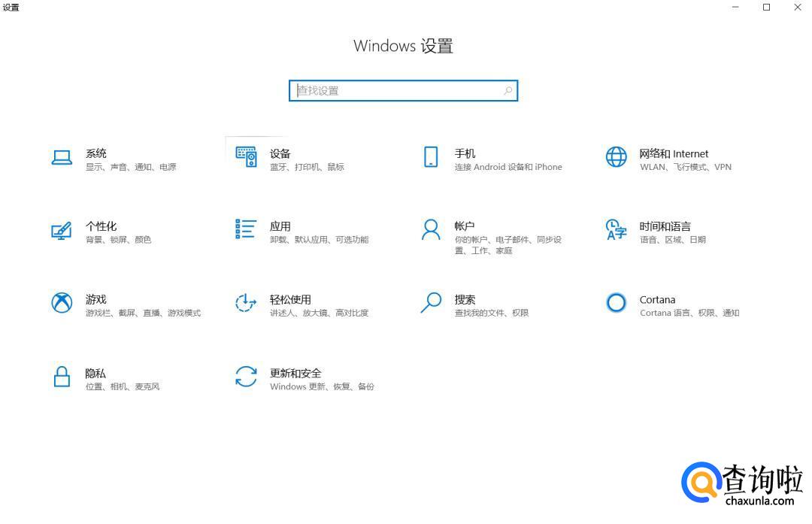Open Network & Internet globe icon
Screen dimensions: 812x524
click(x=616, y=157)
